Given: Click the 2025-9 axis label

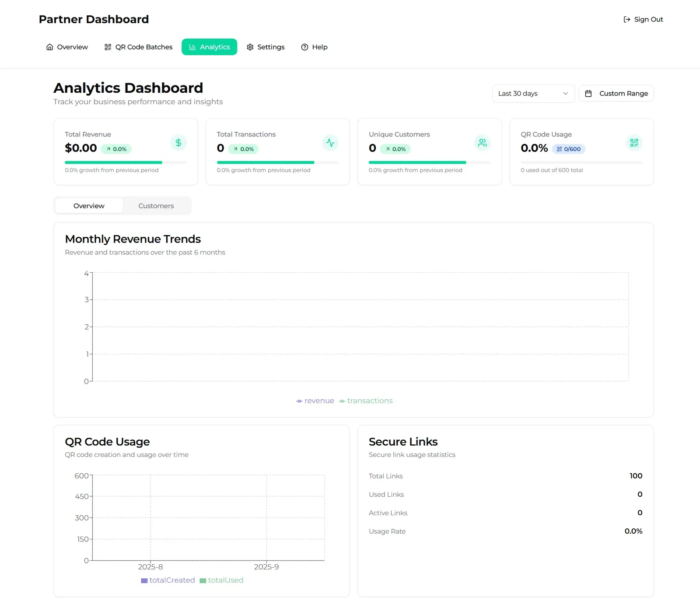Looking at the screenshot, I should point(266,567).
